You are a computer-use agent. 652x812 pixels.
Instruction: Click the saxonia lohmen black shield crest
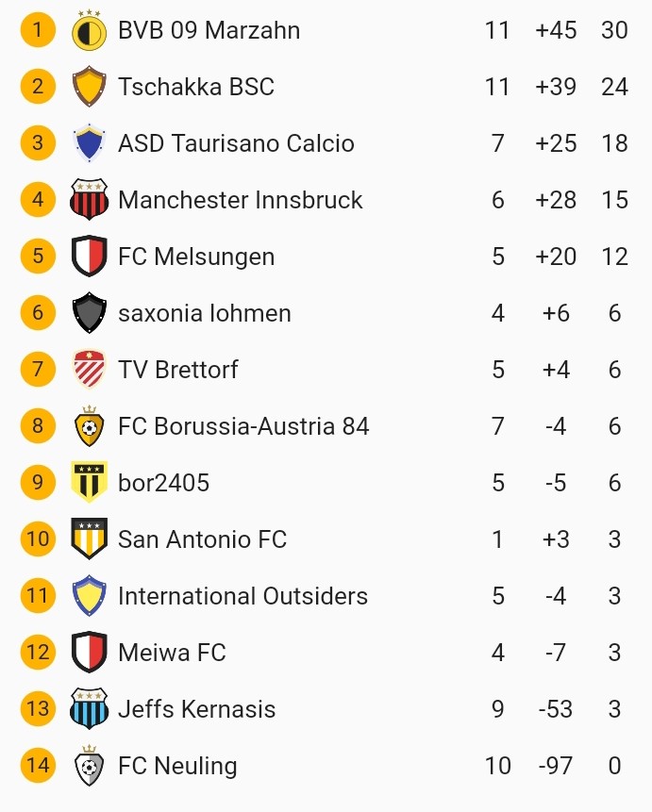90,313
